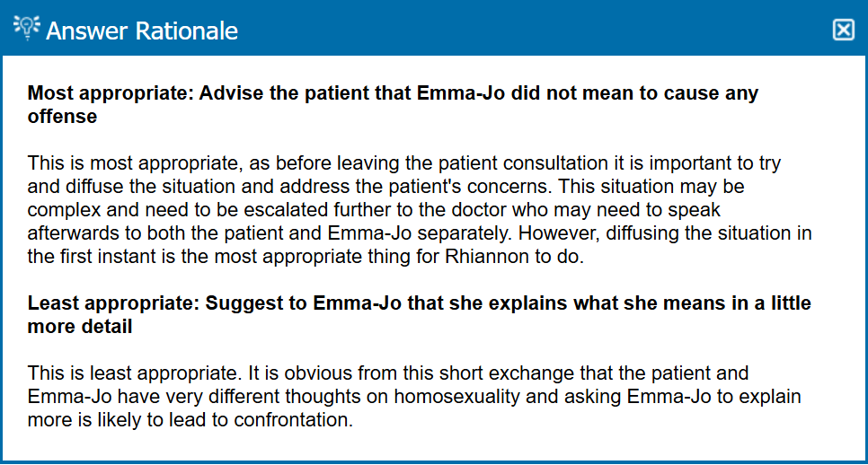Click the "Answer Rationale" title text
Viewport: 868px width, 465px height.
[142, 31]
